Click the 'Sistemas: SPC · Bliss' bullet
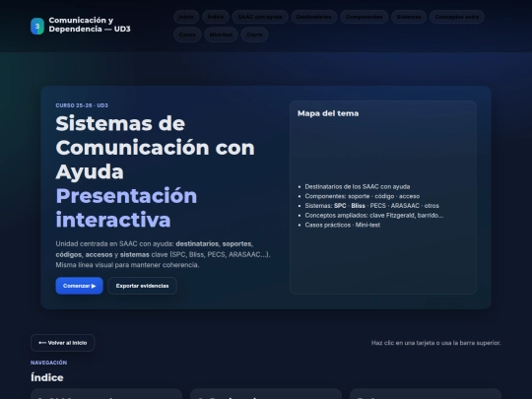This screenshot has width=532, height=399. pos(371,206)
